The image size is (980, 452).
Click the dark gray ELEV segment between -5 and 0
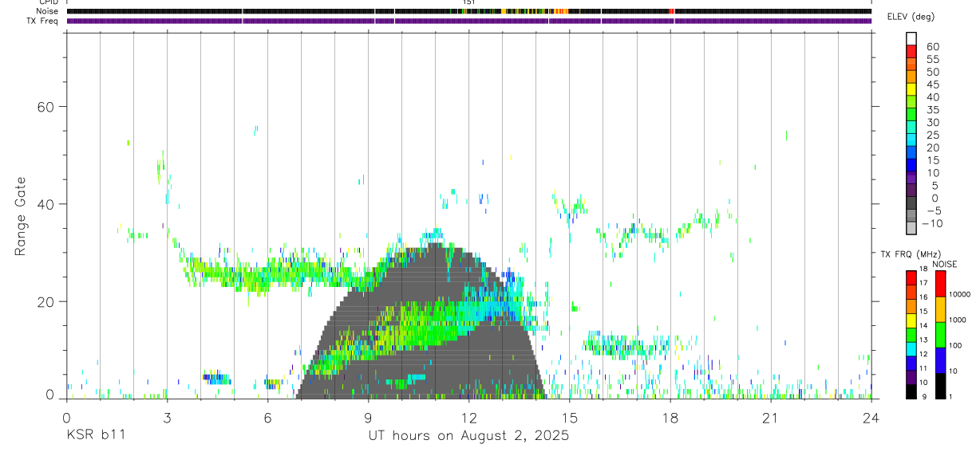point(911,202)
